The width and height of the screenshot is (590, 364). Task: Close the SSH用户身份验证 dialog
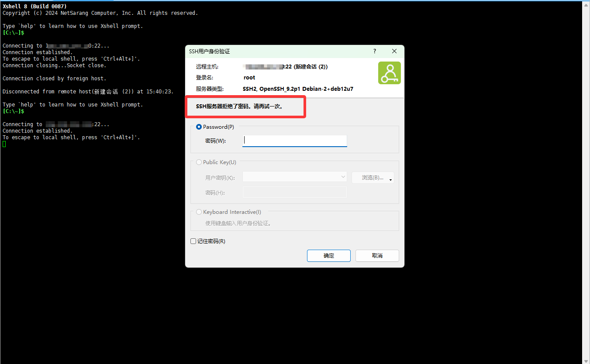tap(394, 51)
